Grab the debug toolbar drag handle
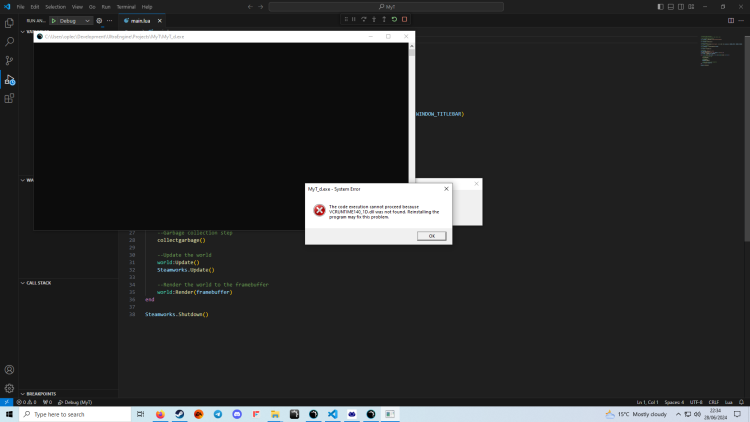Screen dimensions: 750x422 [346, 19]
